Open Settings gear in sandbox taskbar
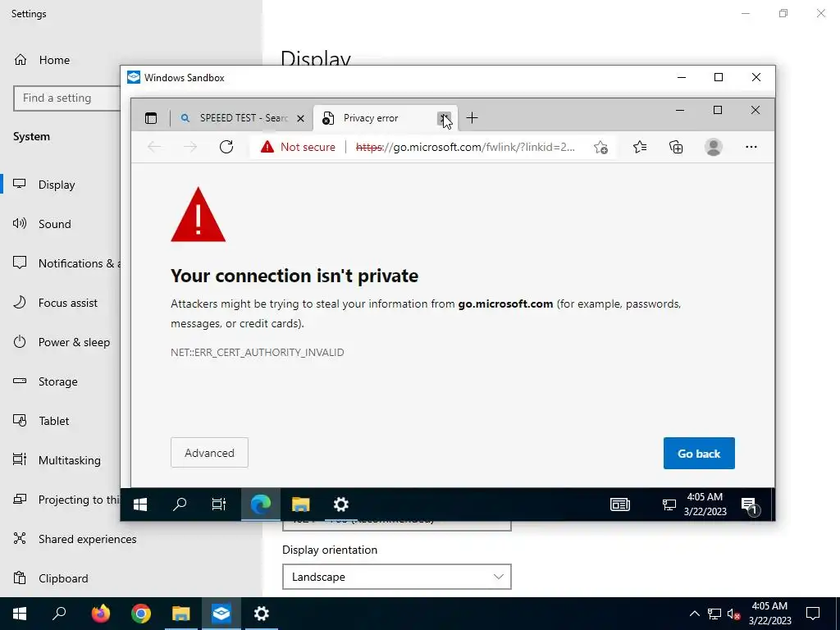 [x=340, y=504]
